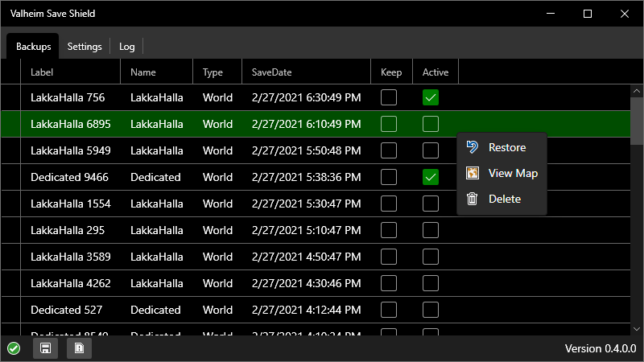Select the LakkaHalla 3589 label cell
Image resolution: width=644 pixels, height=362 pixels.
pyautogui.click(x=70, y=257)
